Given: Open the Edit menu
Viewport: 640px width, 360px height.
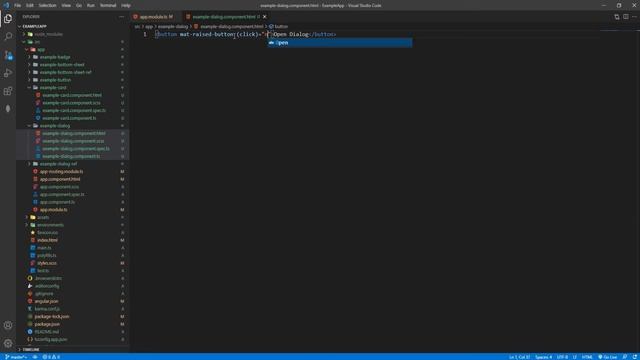Looking at the screenshot, I should 30,5.
